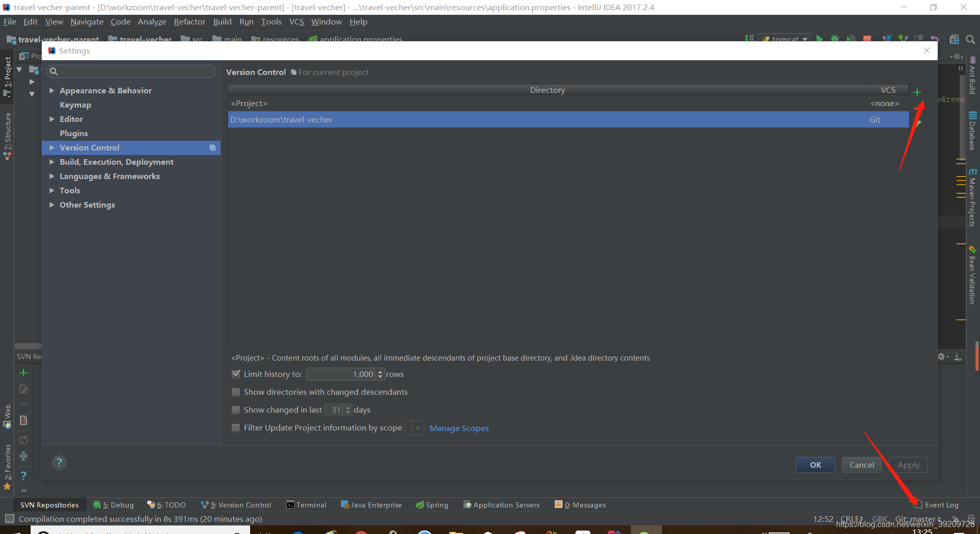Switch to the 9: Version Control tab

click(236, 505)
